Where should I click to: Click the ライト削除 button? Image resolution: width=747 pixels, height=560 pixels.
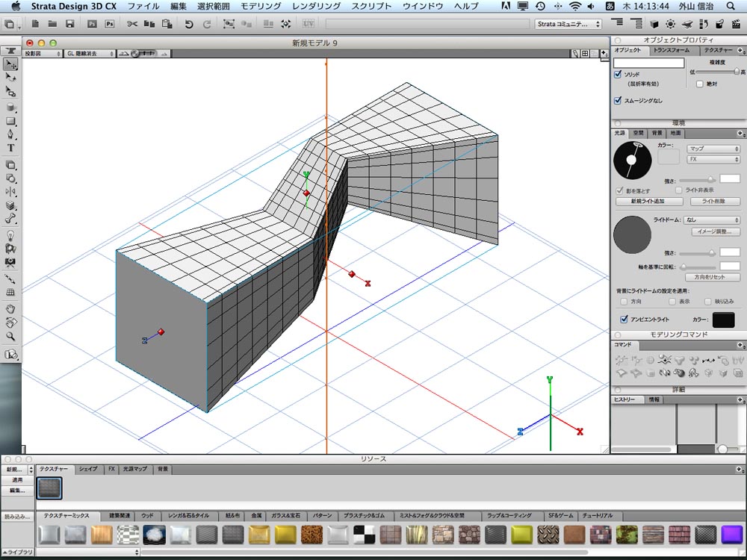click(715, 202)
